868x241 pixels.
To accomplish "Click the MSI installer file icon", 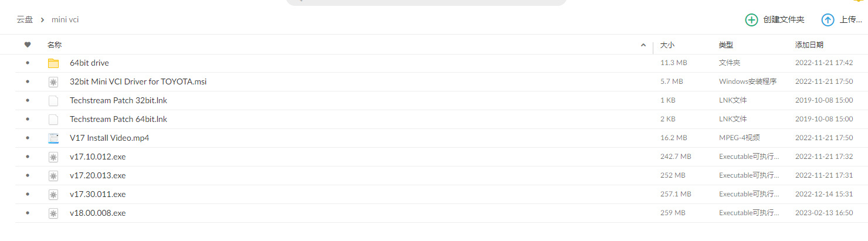I will click(53, 82).
